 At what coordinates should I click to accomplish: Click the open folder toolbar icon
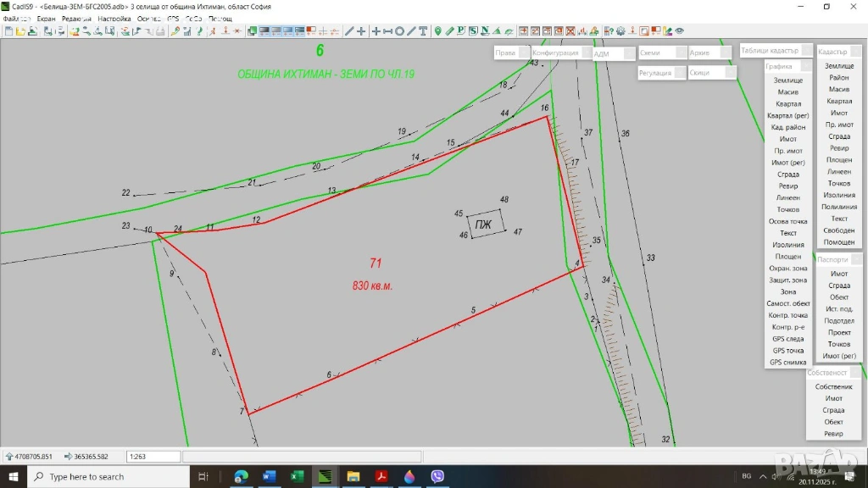(19, 31)
